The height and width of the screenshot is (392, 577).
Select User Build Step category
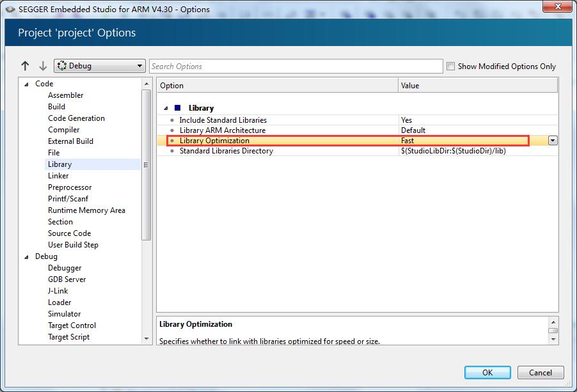point(73,245)
